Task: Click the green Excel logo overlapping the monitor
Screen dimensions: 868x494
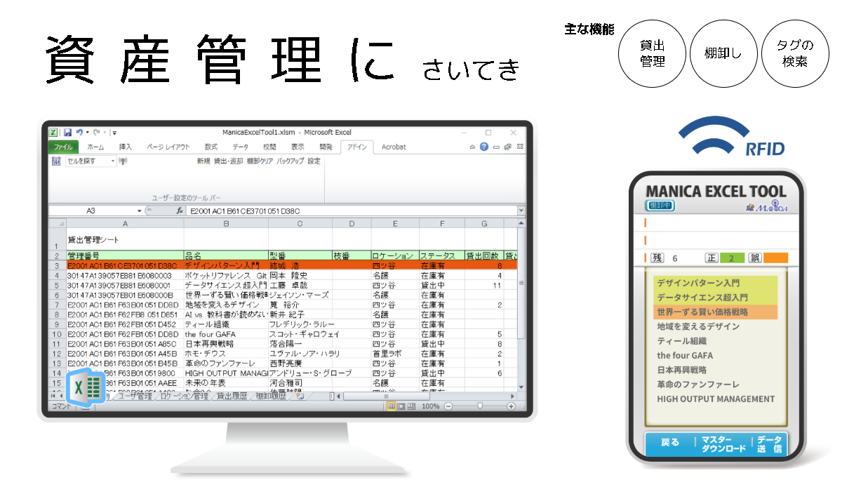Action: point(87,387)
